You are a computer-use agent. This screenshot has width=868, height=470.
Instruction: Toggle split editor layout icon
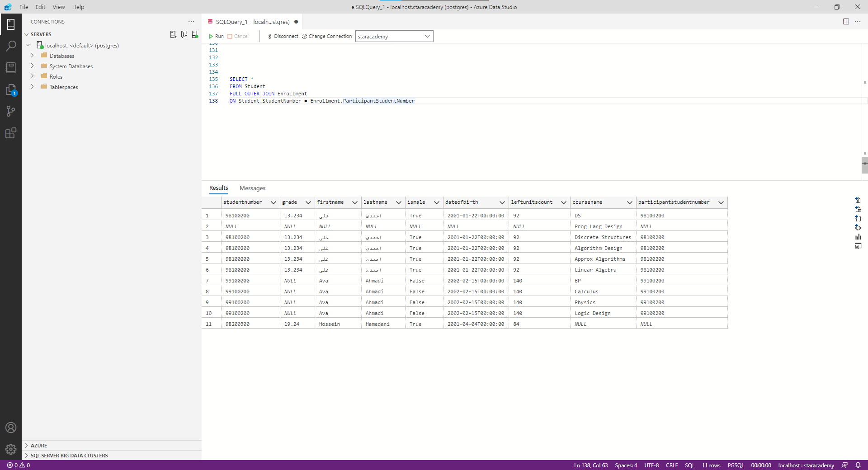click(x=846, y=22)
